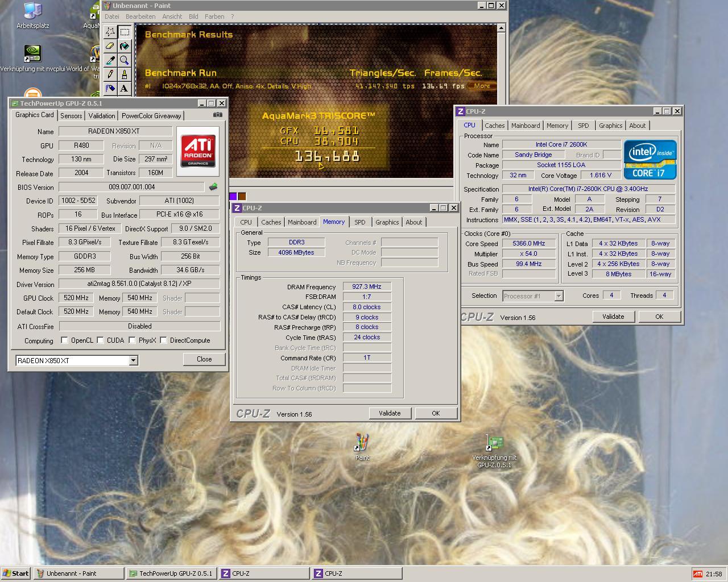This screenshot has width=728, height=582.
Task: Switch to the Validation tab in GPU-Z
Action: pos(102,115)
